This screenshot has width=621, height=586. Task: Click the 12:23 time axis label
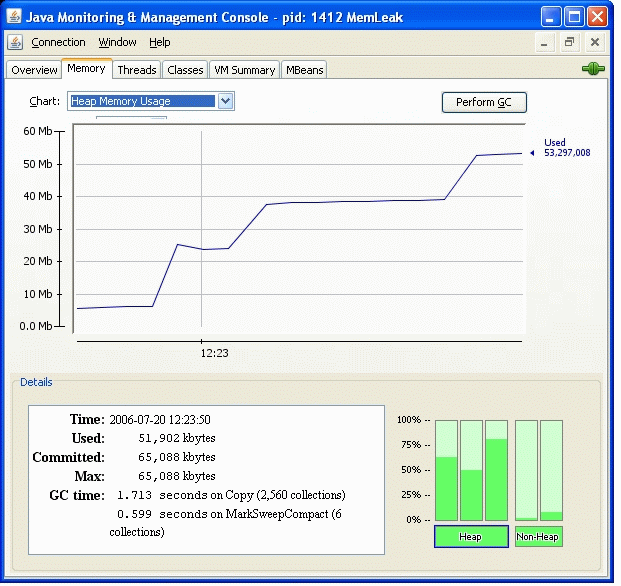214,353
